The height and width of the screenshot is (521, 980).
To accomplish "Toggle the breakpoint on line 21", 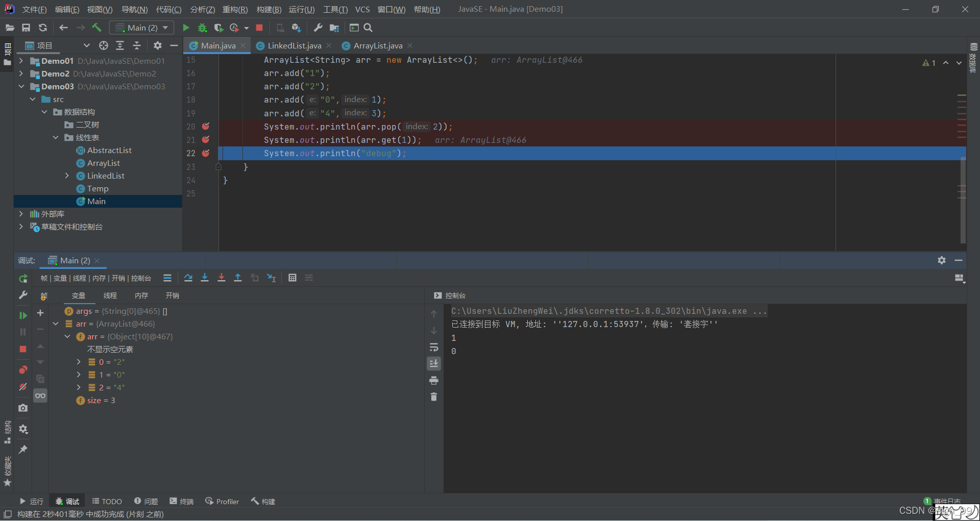I will [206, 139].
